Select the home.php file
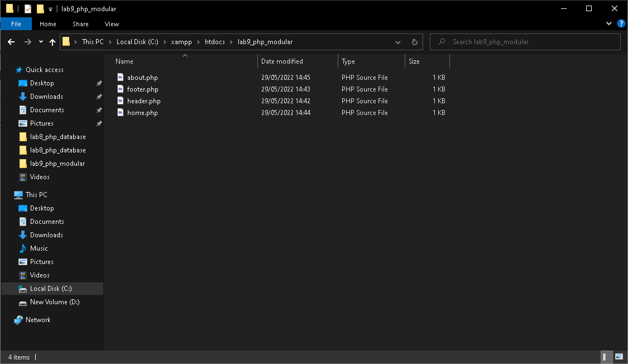Image resolution: width=628 pixels, height=364 pixels. tap(142, 113)
